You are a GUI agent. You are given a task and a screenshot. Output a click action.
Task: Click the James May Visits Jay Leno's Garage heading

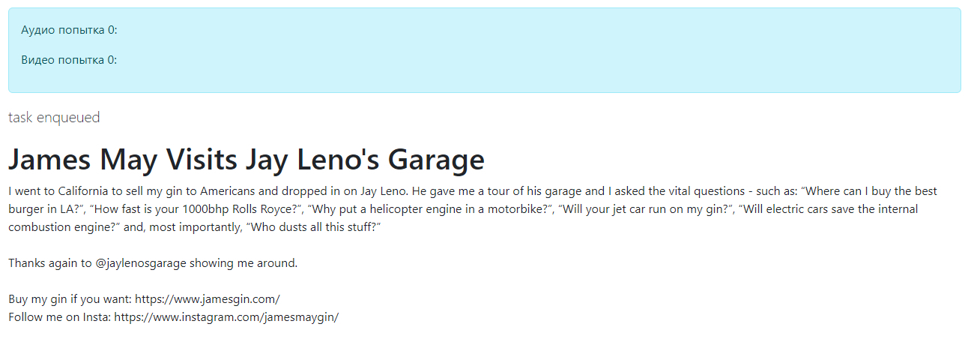[x=246, y=160]
